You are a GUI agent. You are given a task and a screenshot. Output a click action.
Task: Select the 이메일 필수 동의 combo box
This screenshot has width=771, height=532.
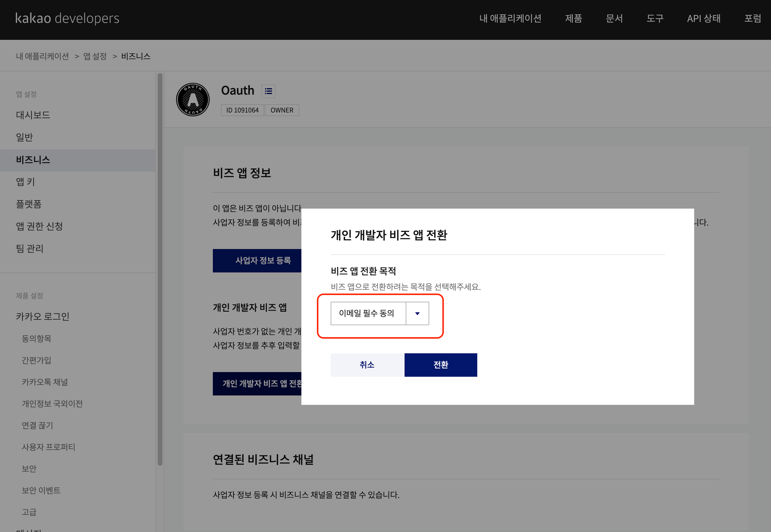click(x=368, y=314)
